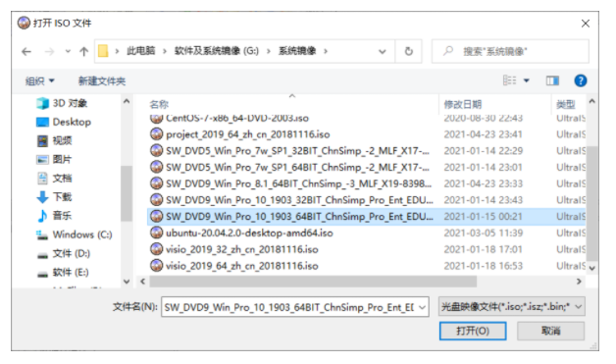The height and width of the screenshot is (364, 616).
Task: Click the 文件名(N) filename input field
Action: tap(288, 307)
